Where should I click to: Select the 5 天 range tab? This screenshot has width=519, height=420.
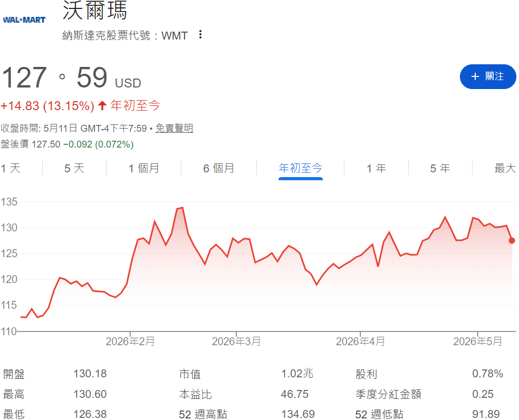tap(74, 168)
